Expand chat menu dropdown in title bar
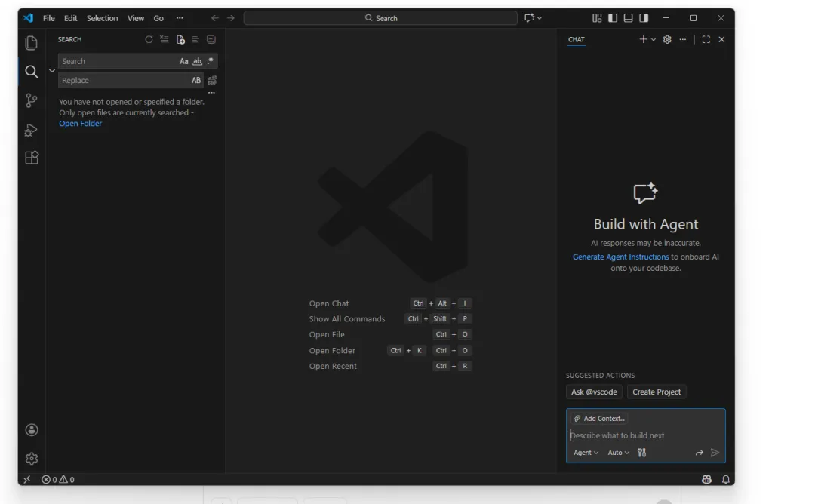Image resolution: width=815 pixels, height=504 pixels. click(540, 18)
